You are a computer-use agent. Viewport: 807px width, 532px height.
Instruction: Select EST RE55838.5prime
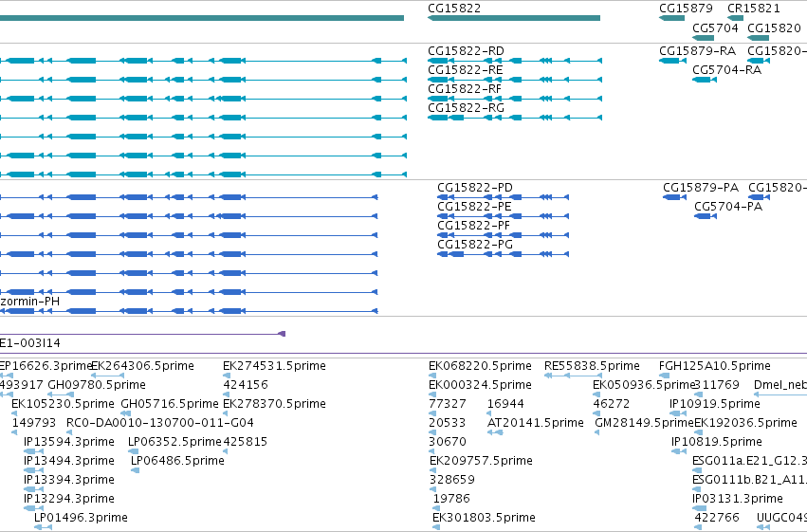pyautogui.click(x=592, y=366)
